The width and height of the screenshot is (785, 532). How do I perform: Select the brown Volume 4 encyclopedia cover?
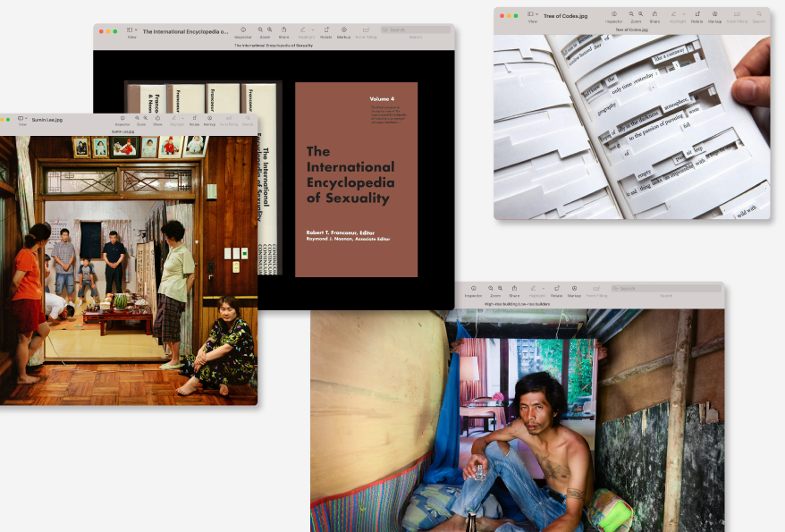(x=357, y=179)
